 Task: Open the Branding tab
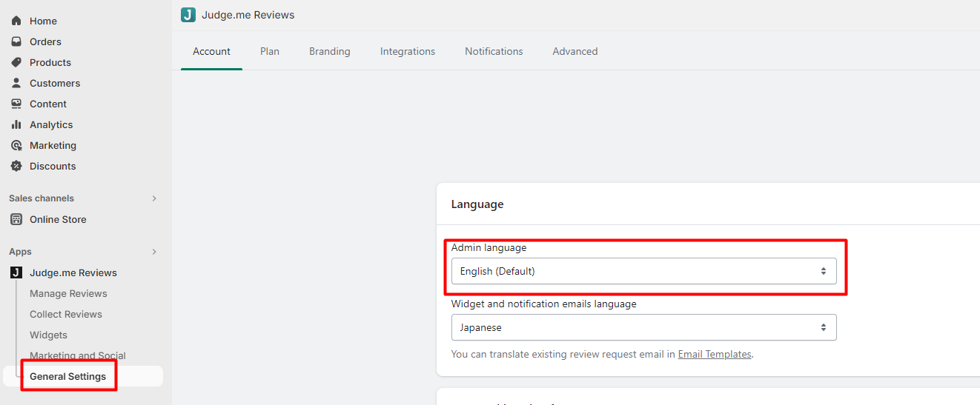pos(330,51)
